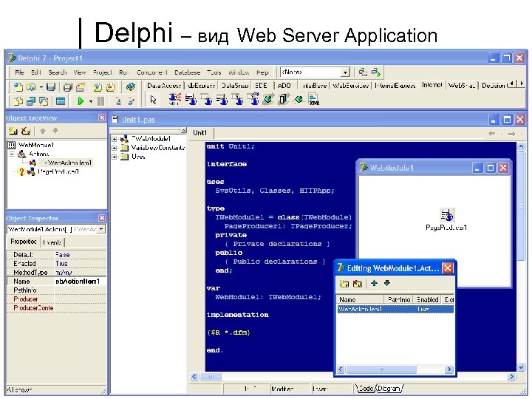Select the arrow pointer in component palette

(154, 100)
